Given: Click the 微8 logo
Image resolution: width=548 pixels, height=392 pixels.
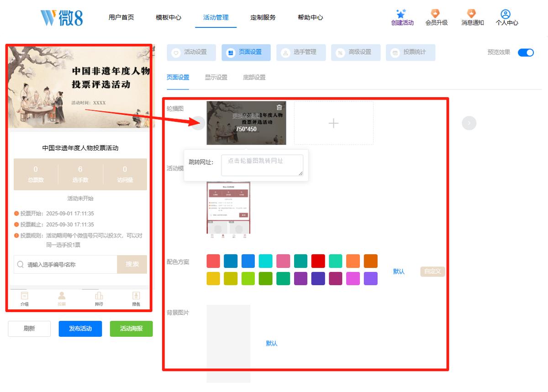Looking at the screenshot, I should (x=62, y=18).
